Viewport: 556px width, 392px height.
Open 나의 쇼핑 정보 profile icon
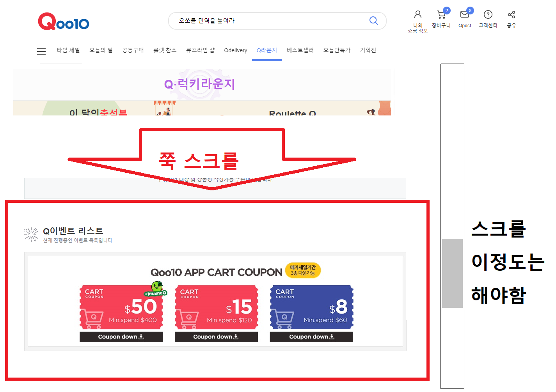click(x=418, y=14)
